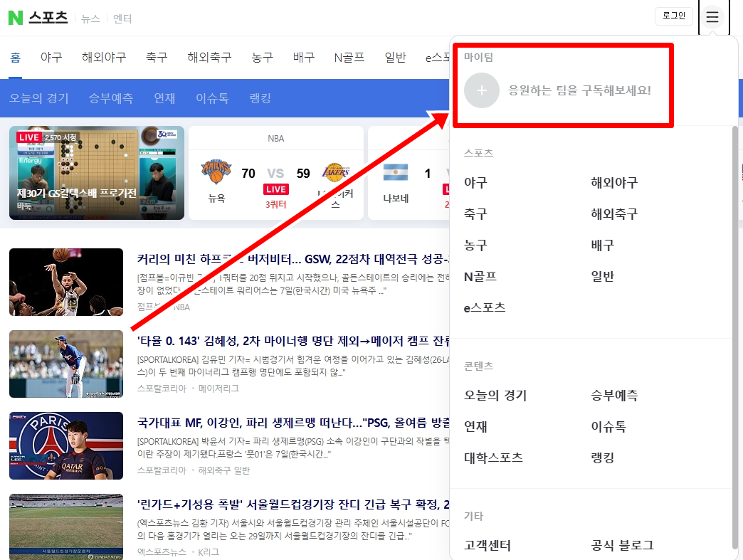Choose N골프 in the side menu
Image resolution: width=743 pixels, height=560 pixels.
pos(480,277)
